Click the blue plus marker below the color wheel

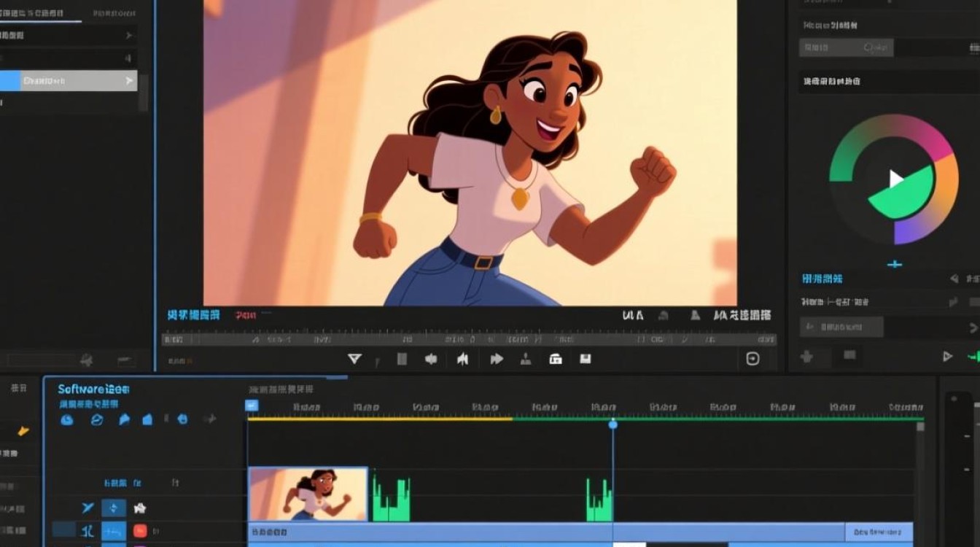895,264
